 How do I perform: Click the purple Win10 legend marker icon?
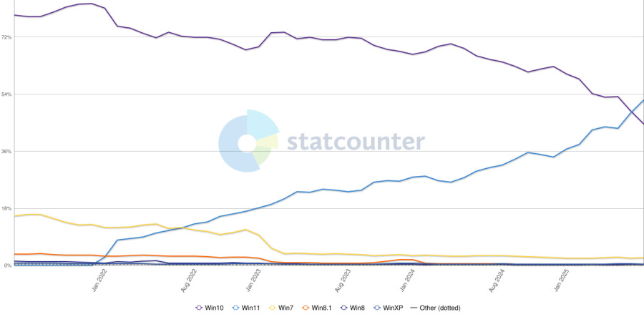point(198,308)
